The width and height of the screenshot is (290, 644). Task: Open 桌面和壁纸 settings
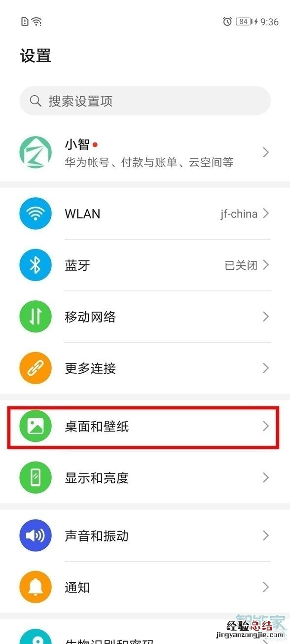click(145, 426)
